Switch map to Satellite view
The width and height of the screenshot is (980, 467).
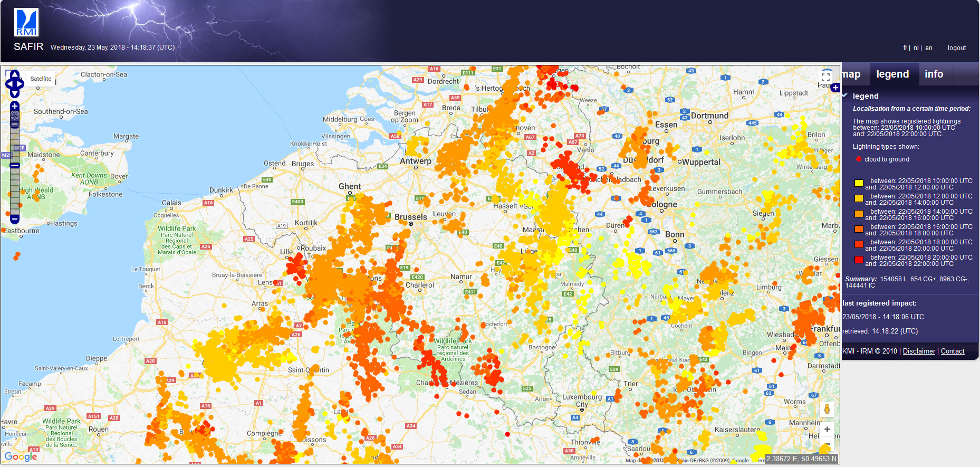tap(41, 79)
